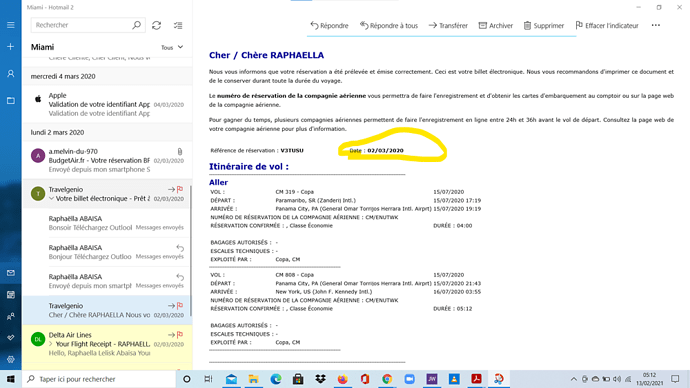690x388 pixels.
Task: Toggle flag on Delta Air Lines email
Action: click(x=180, y=335)
